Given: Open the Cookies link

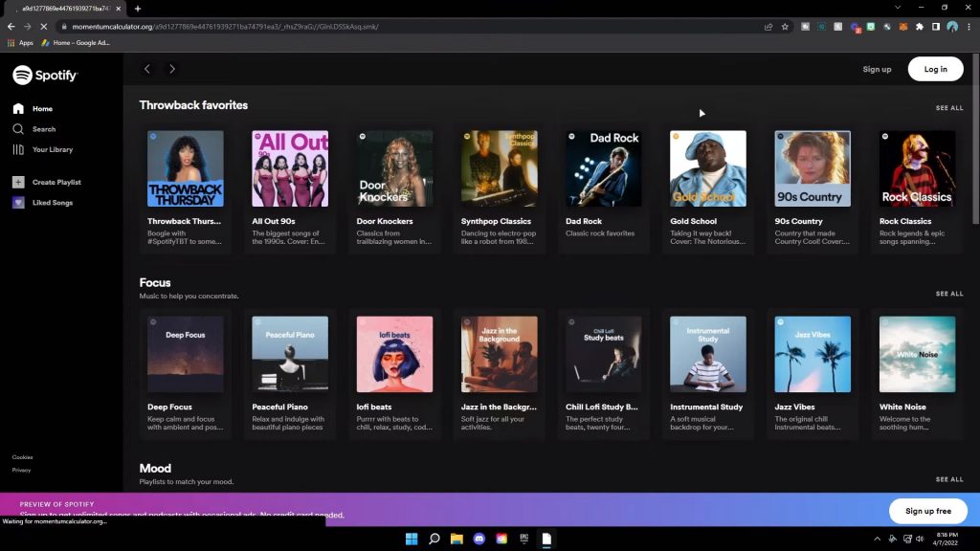Looking at the screenshot, I should click(23, 457).
